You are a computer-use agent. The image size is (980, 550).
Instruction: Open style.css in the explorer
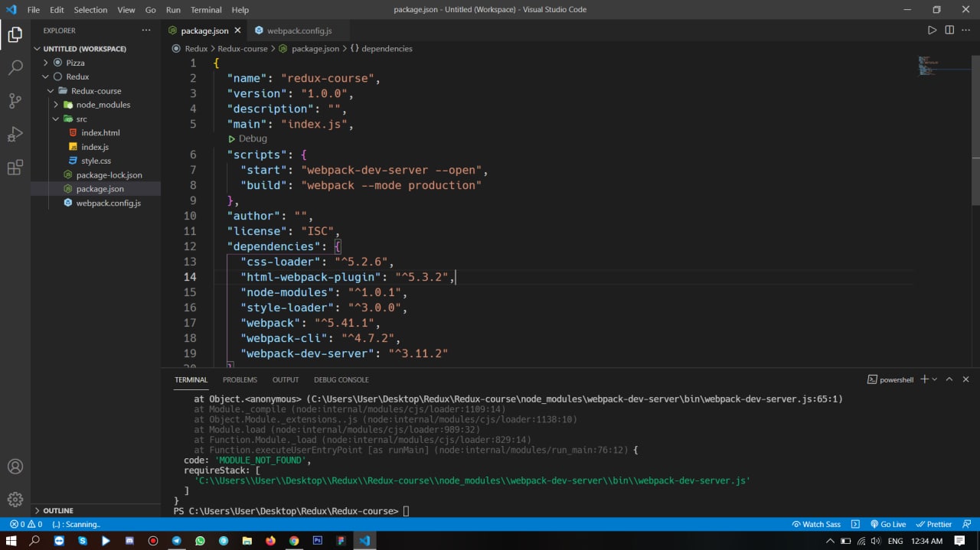96,161
